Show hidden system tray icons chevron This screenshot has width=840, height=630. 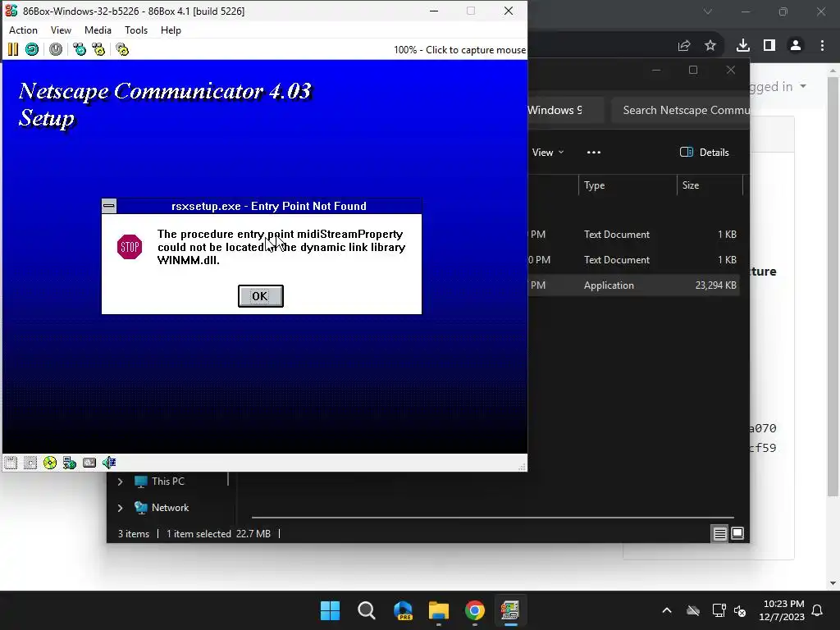coord(667,610)
